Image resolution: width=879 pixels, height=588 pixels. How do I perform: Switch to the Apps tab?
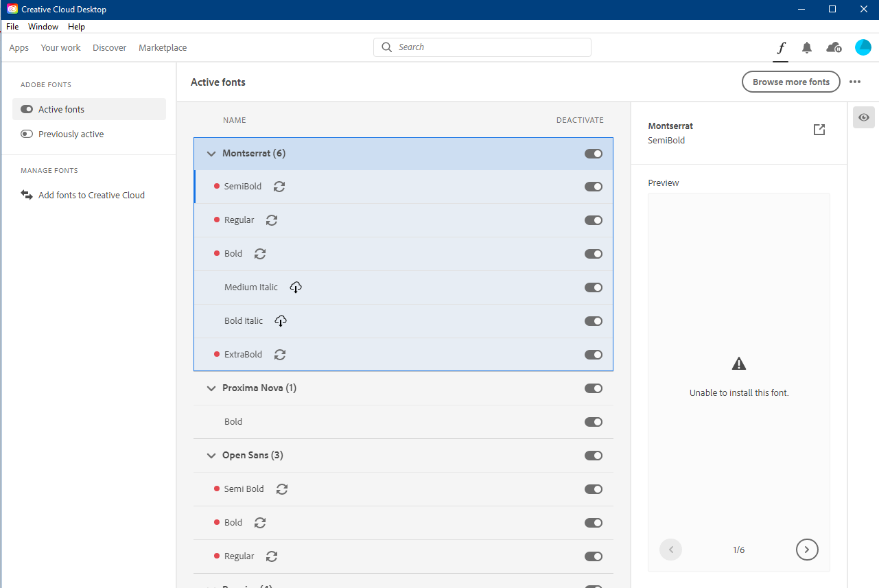pos(19,47)
